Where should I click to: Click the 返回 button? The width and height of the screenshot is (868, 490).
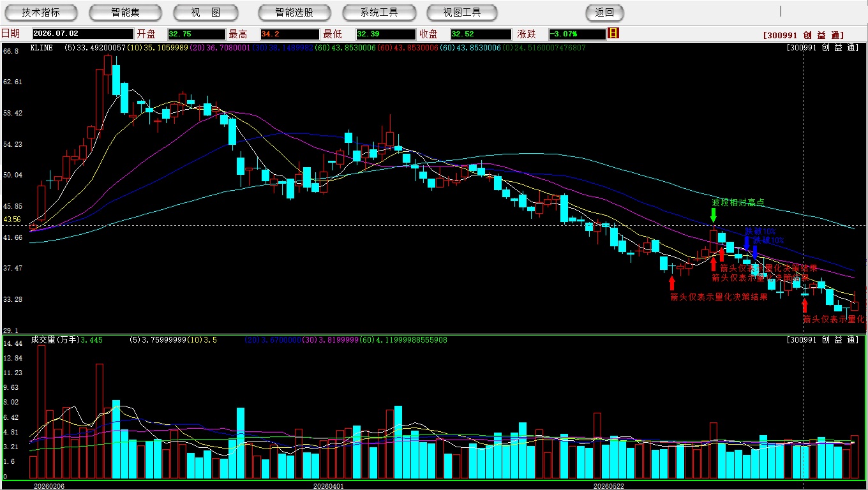click(x=604, y=12)
